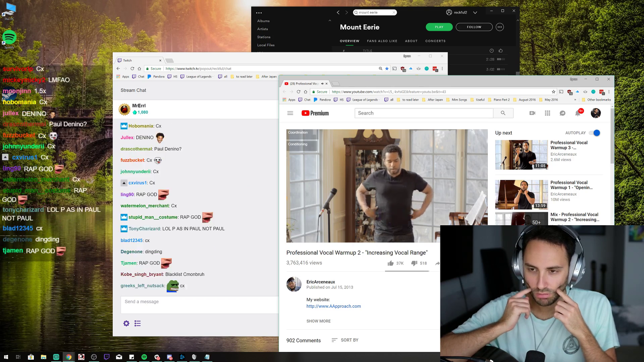The height and width of the screenshot is (362, 644).
Task: Click the YouTube Premium logo
Action: click(315, 113)
